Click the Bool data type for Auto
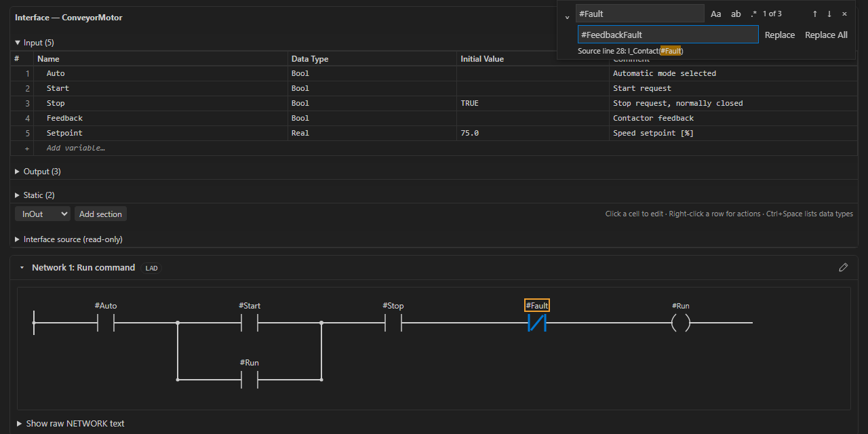The width and height of the screenshot is (868, 434). (x=372, y=73)
